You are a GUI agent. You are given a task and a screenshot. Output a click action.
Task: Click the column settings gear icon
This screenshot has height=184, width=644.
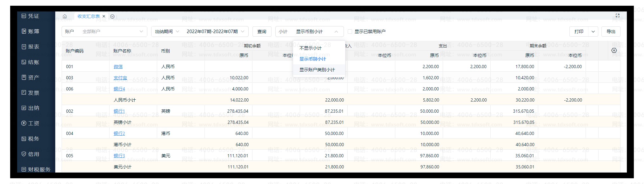[x=614, y=51]
